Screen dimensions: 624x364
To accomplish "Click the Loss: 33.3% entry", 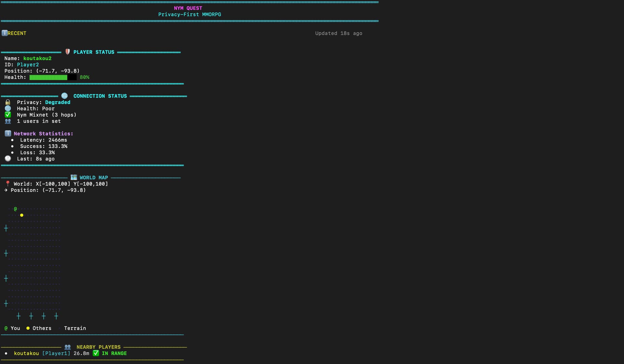I will tap(37, 153).
